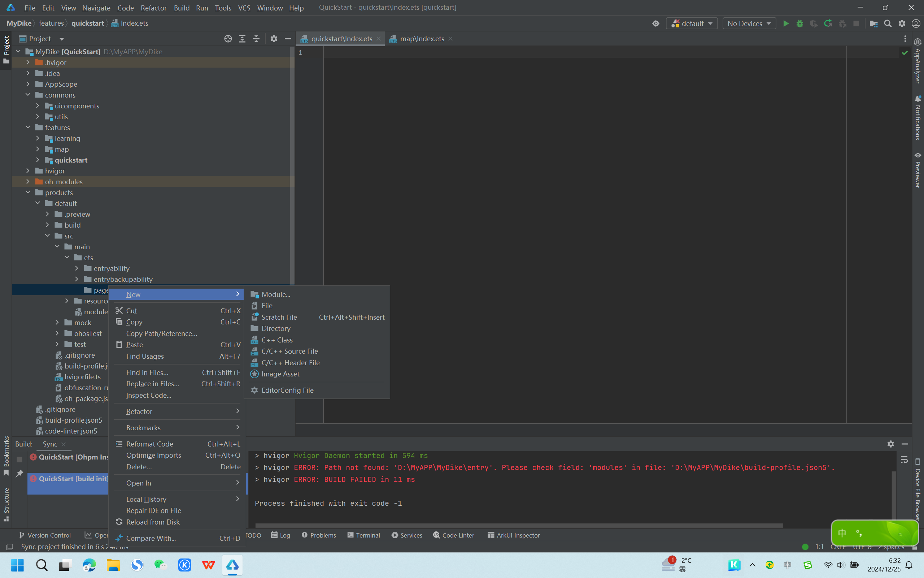Click the Search Everywhere magnifier icon
This screenshot has height=578, width=924.
[x=888, y=23]
